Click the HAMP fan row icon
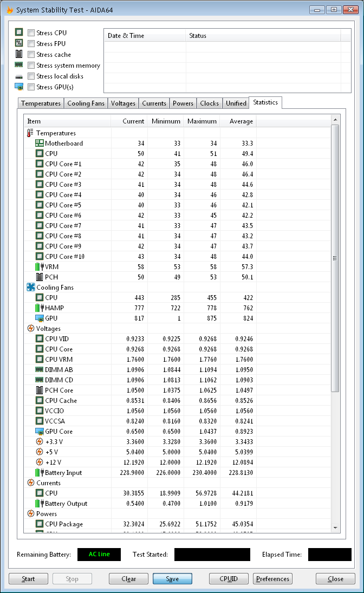This screenshot has width=364, height=593. (40, 308)
